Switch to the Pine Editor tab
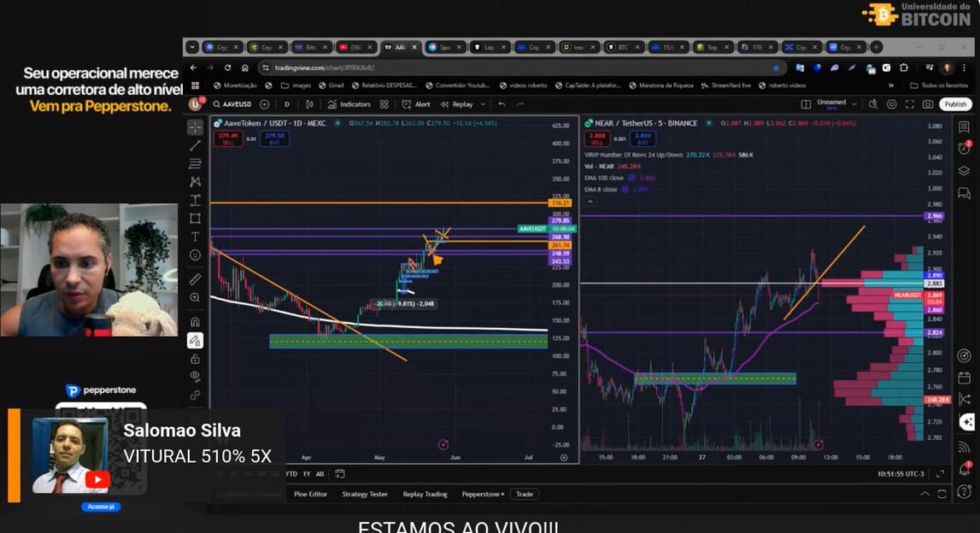 point(309,494)
